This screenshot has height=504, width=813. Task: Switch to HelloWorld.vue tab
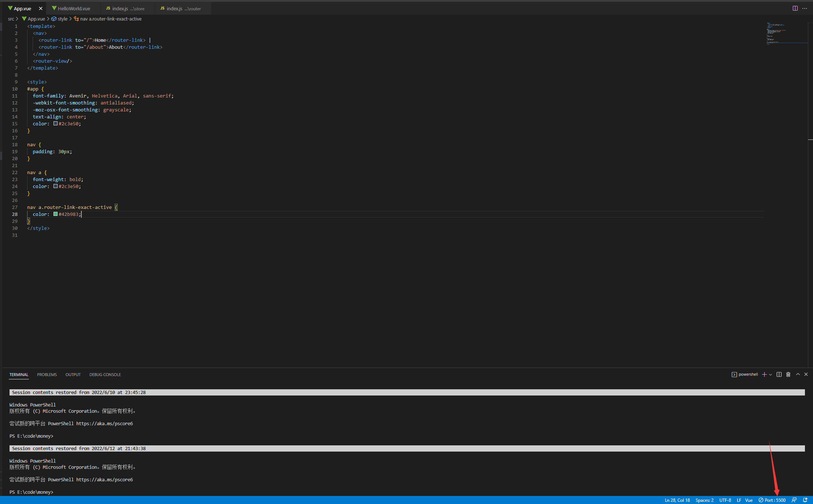pyautogui.click(x=74, y=8)
